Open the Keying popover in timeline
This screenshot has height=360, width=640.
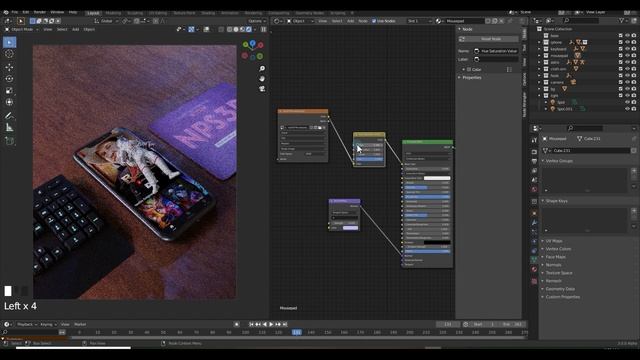pyautogui.click(x=48, y=324)
